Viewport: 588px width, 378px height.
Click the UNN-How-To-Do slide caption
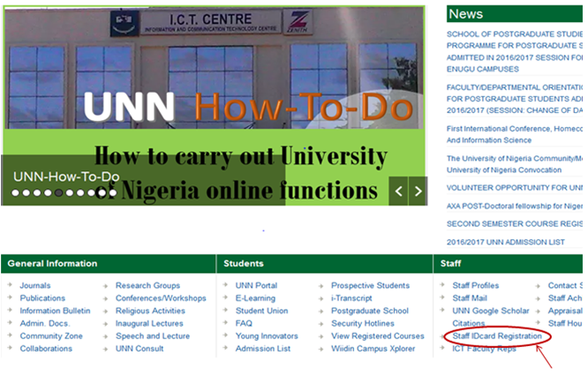(66, 177)
